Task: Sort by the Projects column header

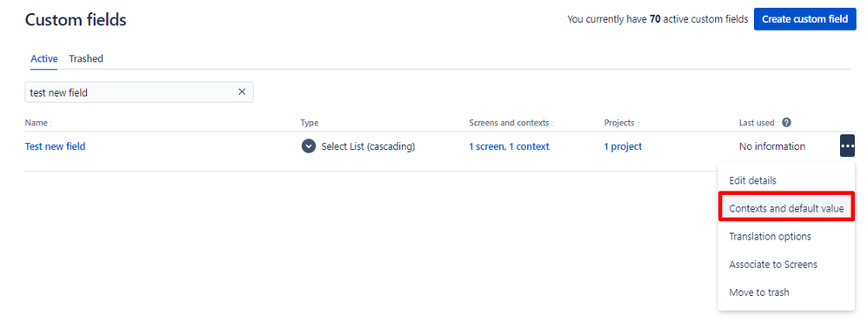Action: point(622,123)
